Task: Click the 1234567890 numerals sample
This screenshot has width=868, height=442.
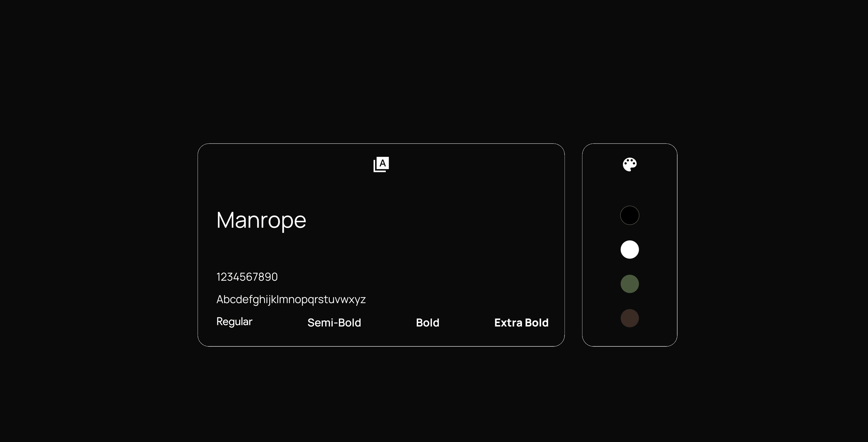Action: click(x=247, y=277)
